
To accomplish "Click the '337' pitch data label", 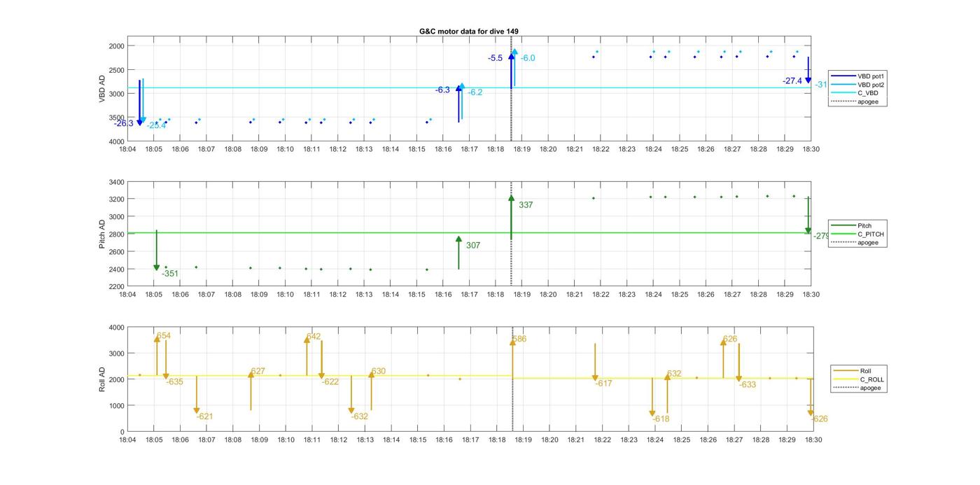I will point(526,205).
